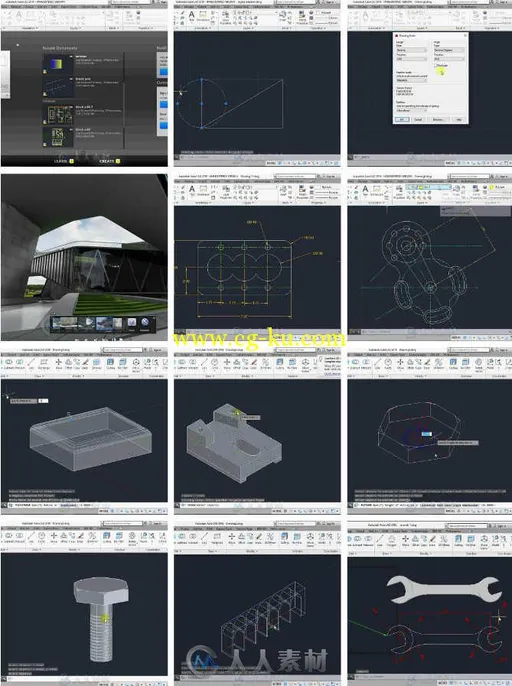Open the second recent document with wireframe thumbnail
Screen dimensions: 512x686
point(57,88)
